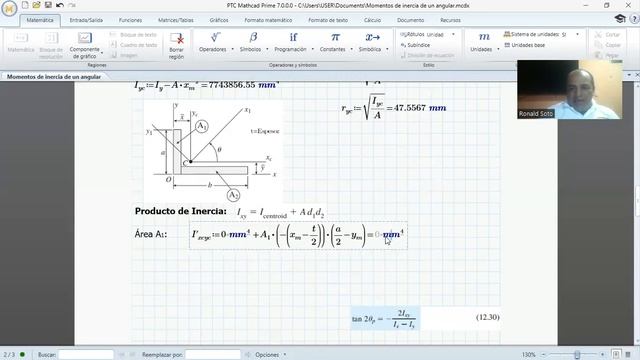Viewport: 640px width, 360px height.
Task: Click the Cuadro de texto button
Action: click(133, 45)
